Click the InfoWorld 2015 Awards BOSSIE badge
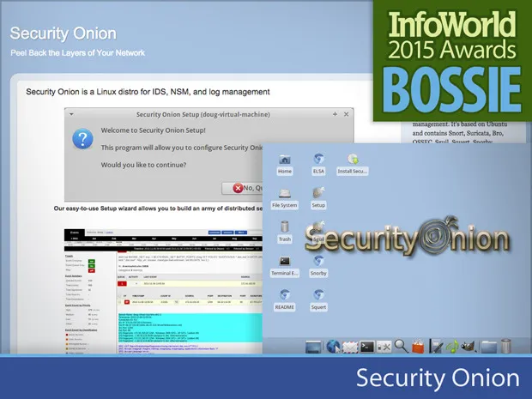The image size is (532, 399). coord(452,60)
